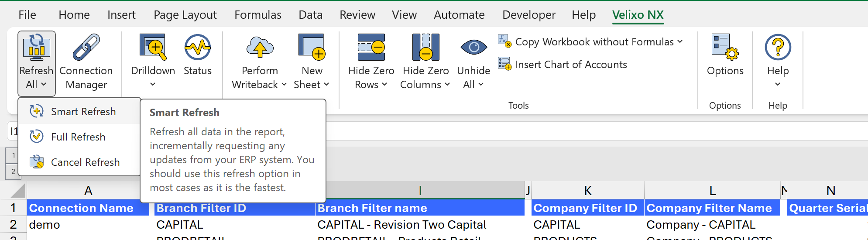Choose Full Refresh from the menu

point(79,137)
